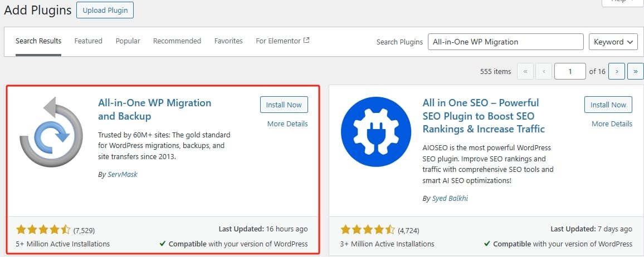Click the star rating of All in One SEO

pos(368,230)
